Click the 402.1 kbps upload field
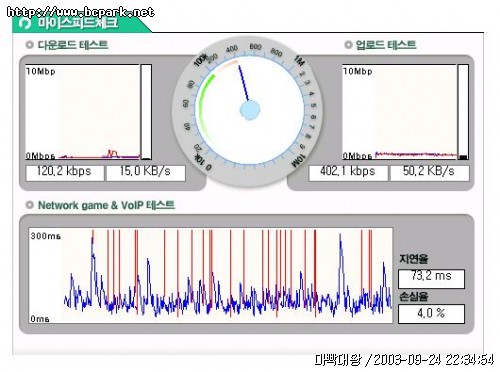This screenshot has height=372, width=500. (x=348, y=173)
